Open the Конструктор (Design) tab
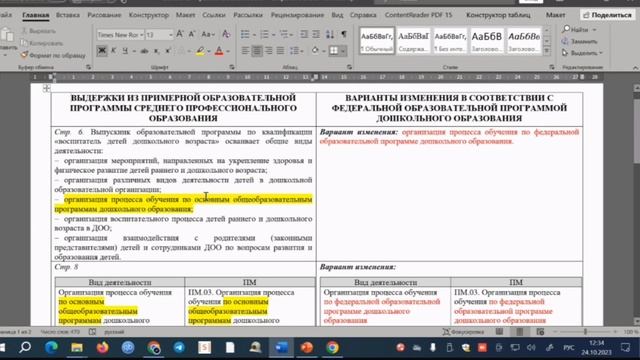Image resolution: width=640 pixels, height=360 pixels. (149, 15)
